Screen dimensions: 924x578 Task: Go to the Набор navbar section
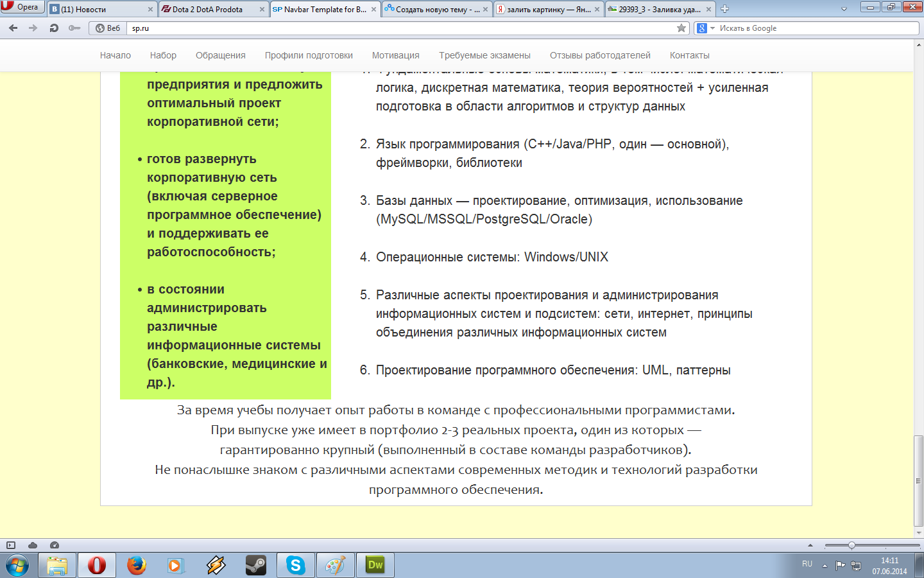(x=163, y=55)
